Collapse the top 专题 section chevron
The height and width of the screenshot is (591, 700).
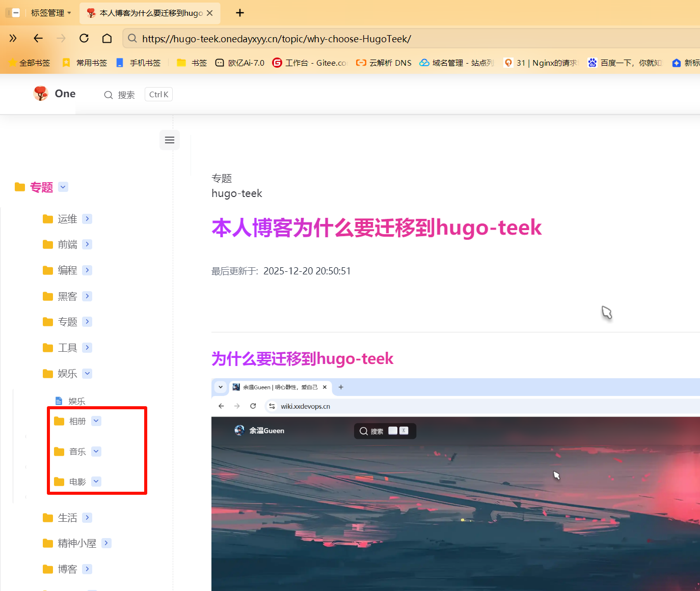[63, 187]
